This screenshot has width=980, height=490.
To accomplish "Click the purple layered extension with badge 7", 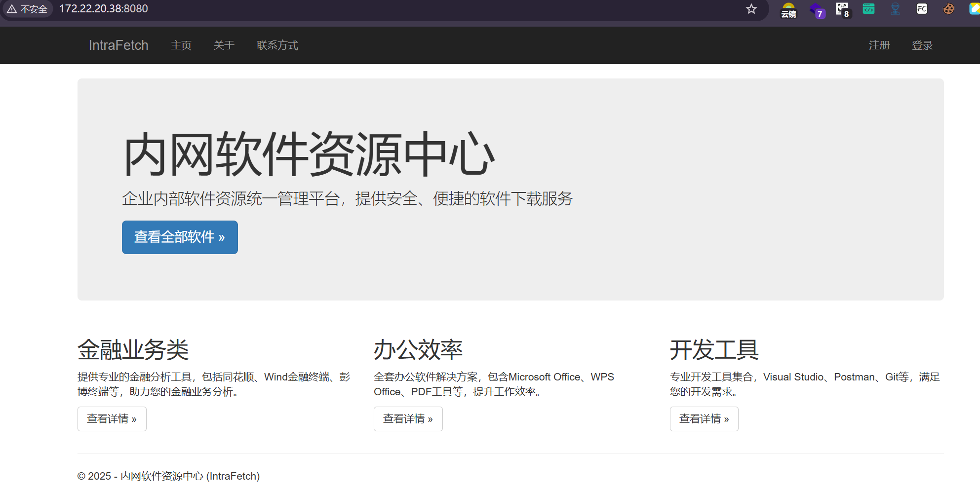I will click(x=817, y=10).
